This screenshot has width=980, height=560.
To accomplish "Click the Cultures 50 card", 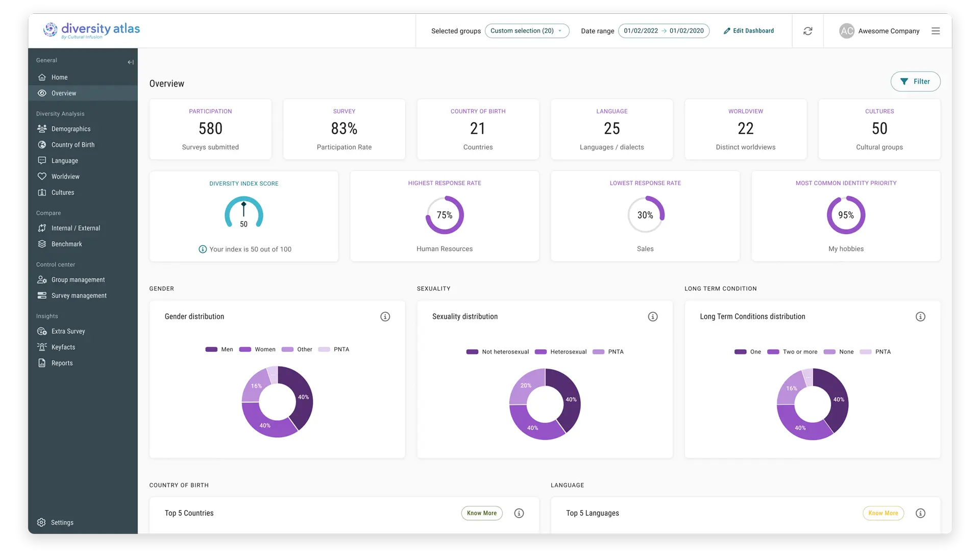I will pyautogui.click(x=879, y=129).
